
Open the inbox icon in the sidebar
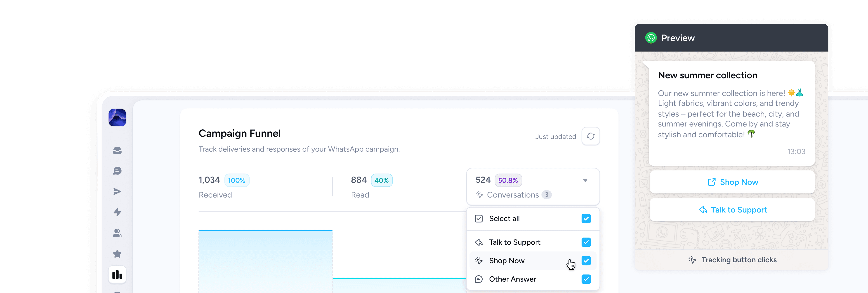tap(117, 150)
